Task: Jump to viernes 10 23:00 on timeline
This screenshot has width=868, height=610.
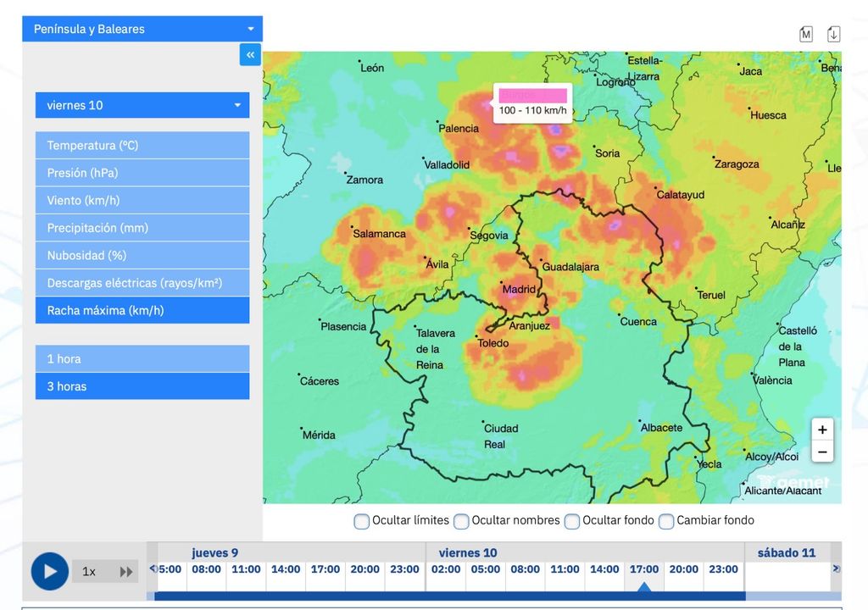Action: [724, 569]
